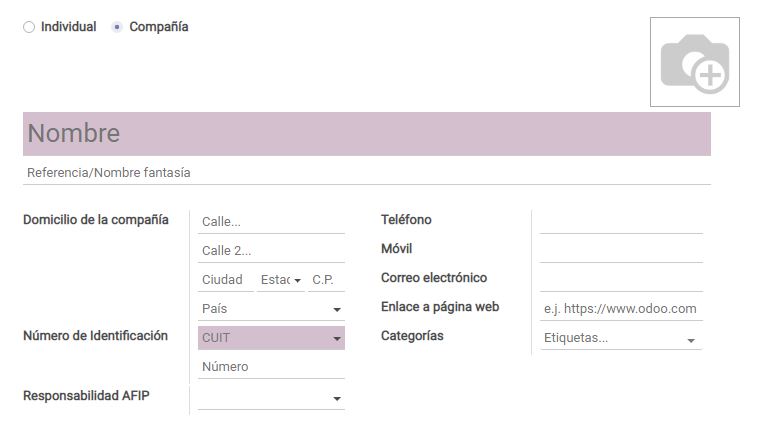
Task: Open the Responsabilidad AFIP dropdown
Action: pos(271,398)
